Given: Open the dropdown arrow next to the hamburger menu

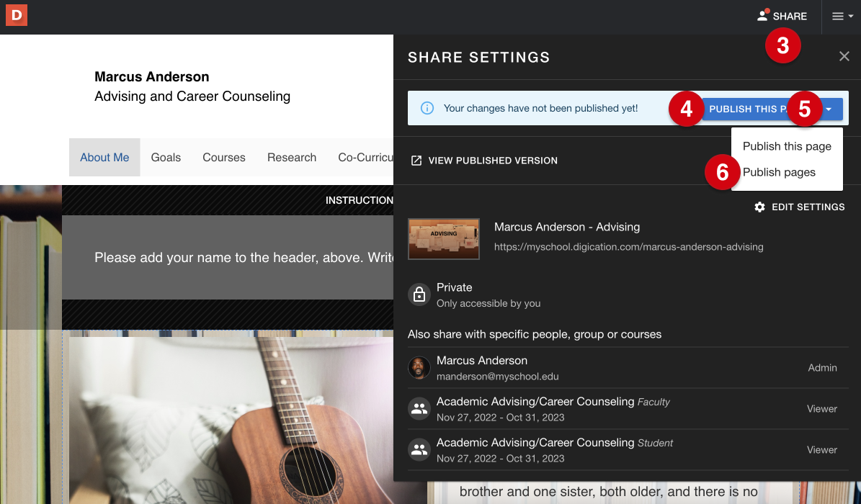Looking at the screenshot, I should point(852,16).
